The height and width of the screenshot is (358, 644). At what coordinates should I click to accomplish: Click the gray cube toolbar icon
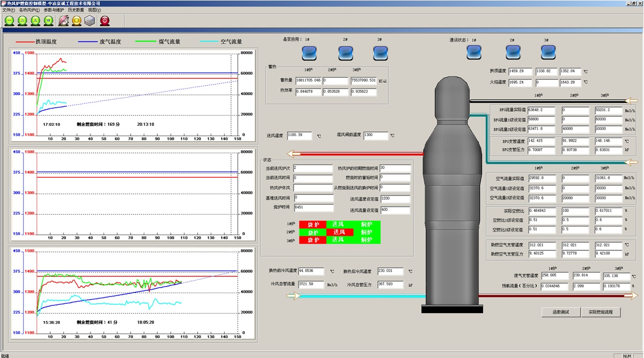click(x=89, y=21)
